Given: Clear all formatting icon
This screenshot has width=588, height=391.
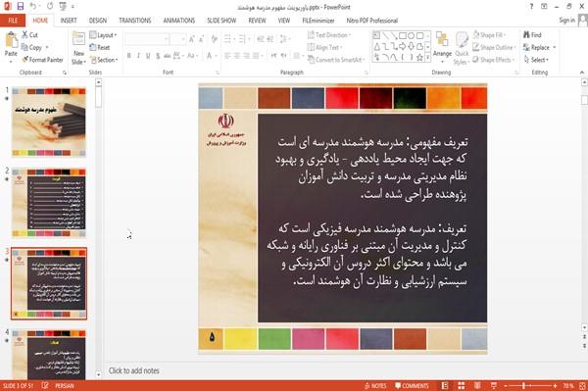Looking at the screenshot, I should [x=214, y=39].
